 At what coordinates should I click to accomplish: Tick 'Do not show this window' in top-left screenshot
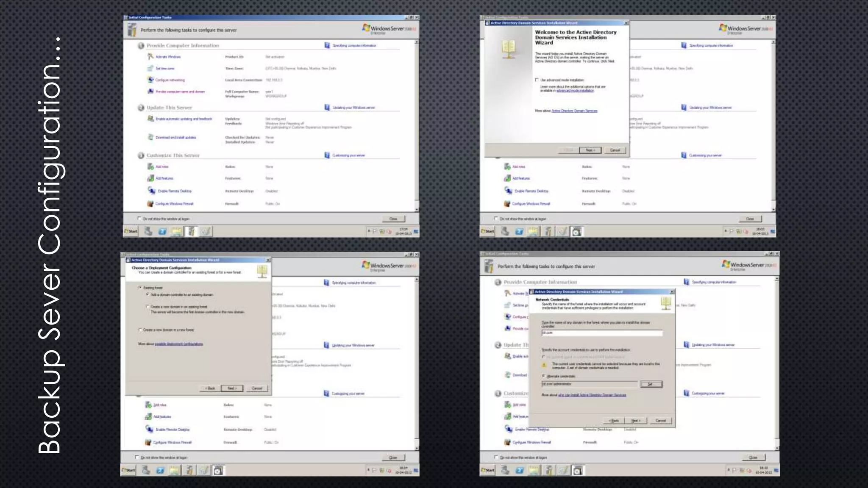[139, 219]
